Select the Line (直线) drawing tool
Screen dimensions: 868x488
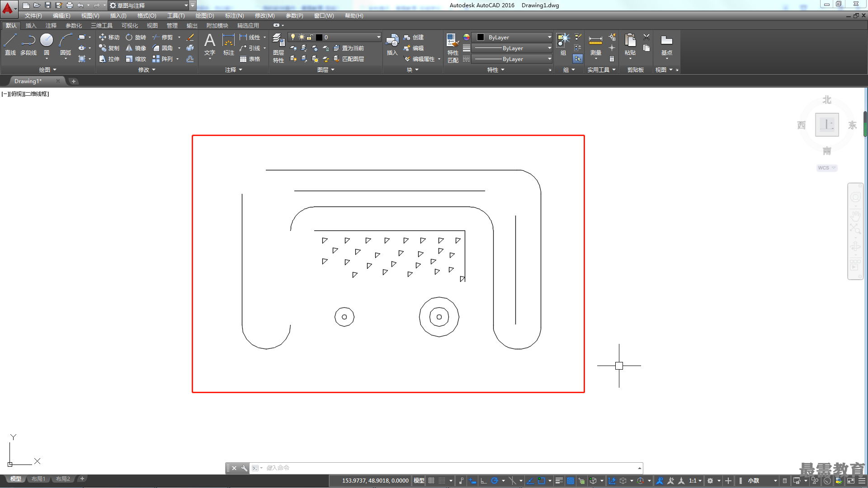pos(10,44)
